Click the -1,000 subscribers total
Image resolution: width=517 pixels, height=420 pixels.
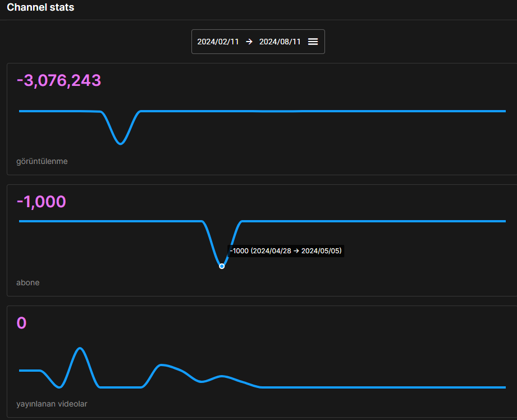41,202
